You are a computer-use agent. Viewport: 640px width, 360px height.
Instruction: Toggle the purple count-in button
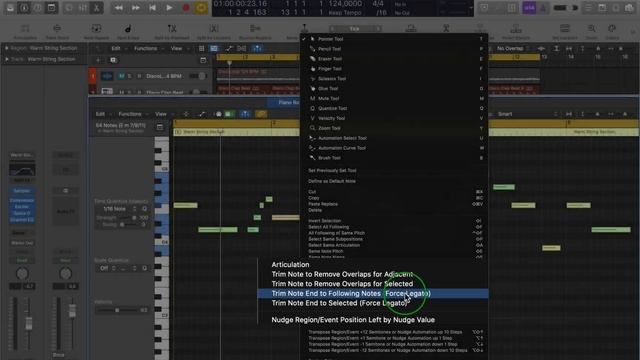[529, 8]
